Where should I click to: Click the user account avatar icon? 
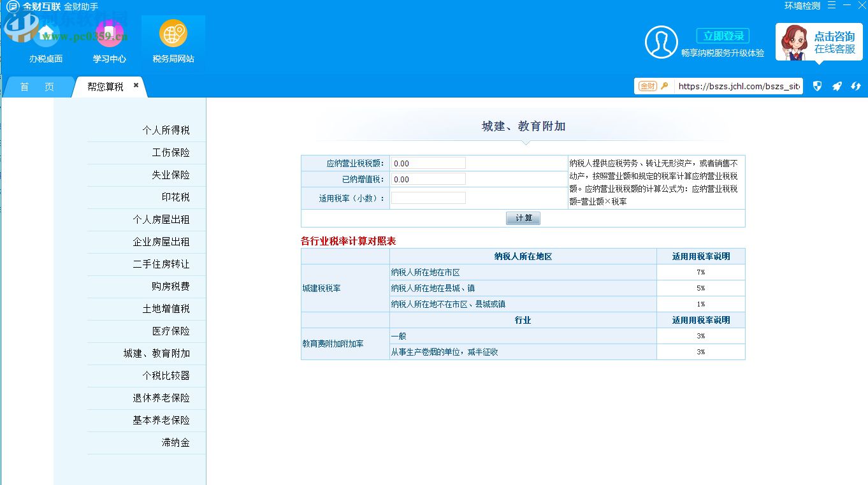pyautogui.click(x=662, y=41)
